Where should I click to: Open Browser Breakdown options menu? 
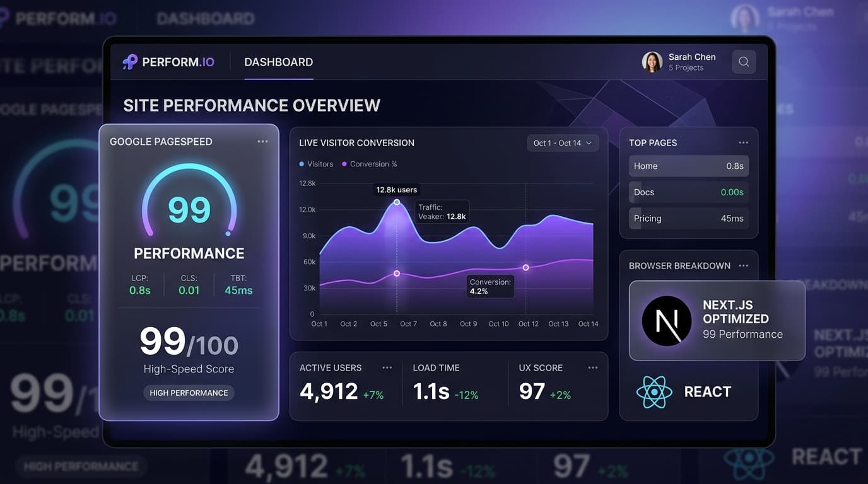pos(743,266)
